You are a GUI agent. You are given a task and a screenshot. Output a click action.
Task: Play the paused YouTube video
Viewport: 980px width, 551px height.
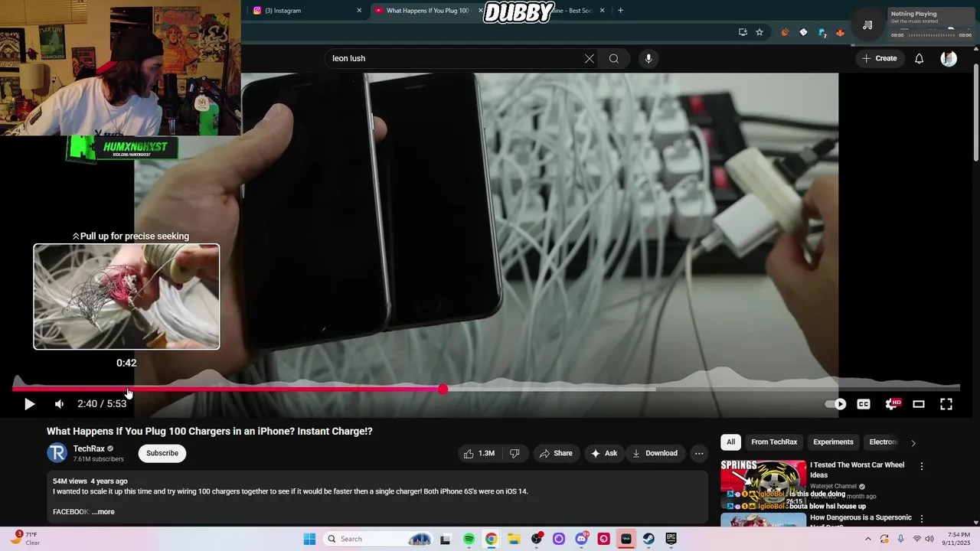29,404
